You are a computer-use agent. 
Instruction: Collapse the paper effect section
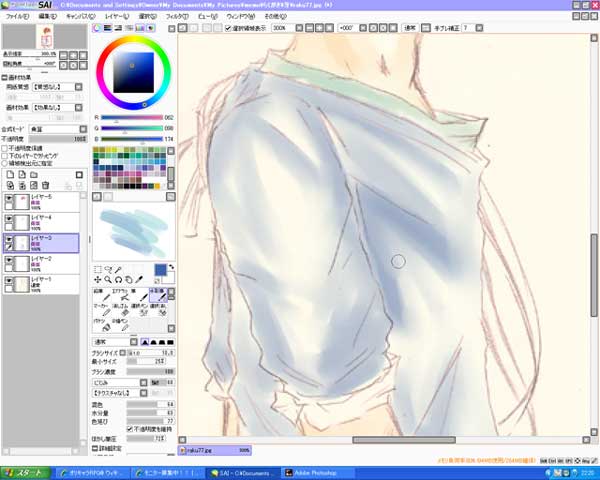(x=4, y=77)
